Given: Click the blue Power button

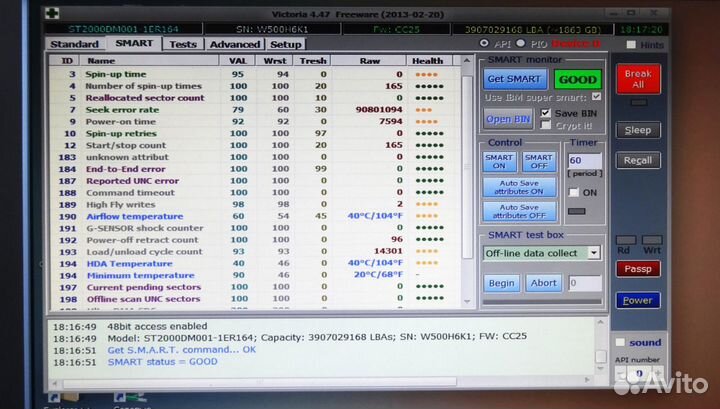Looking at the screenshot, I should pyautogui.click(x=637, y=300).
